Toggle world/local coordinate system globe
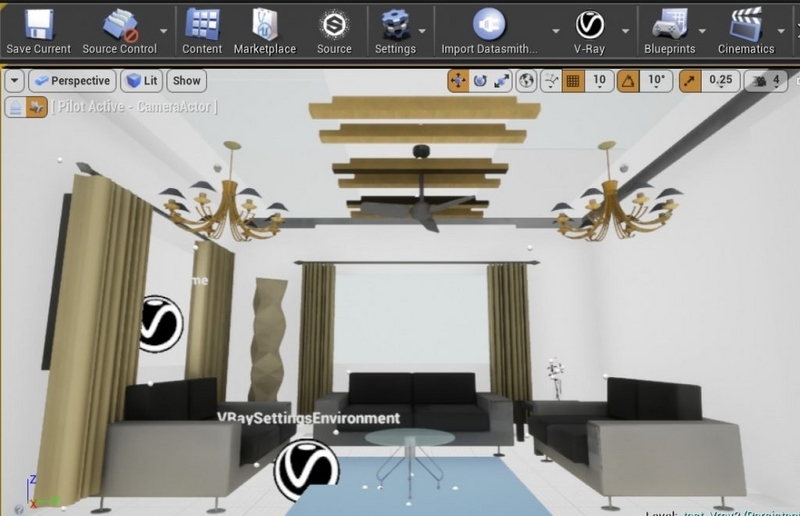Viewport: 800px width, 516px height. point(526,81)
